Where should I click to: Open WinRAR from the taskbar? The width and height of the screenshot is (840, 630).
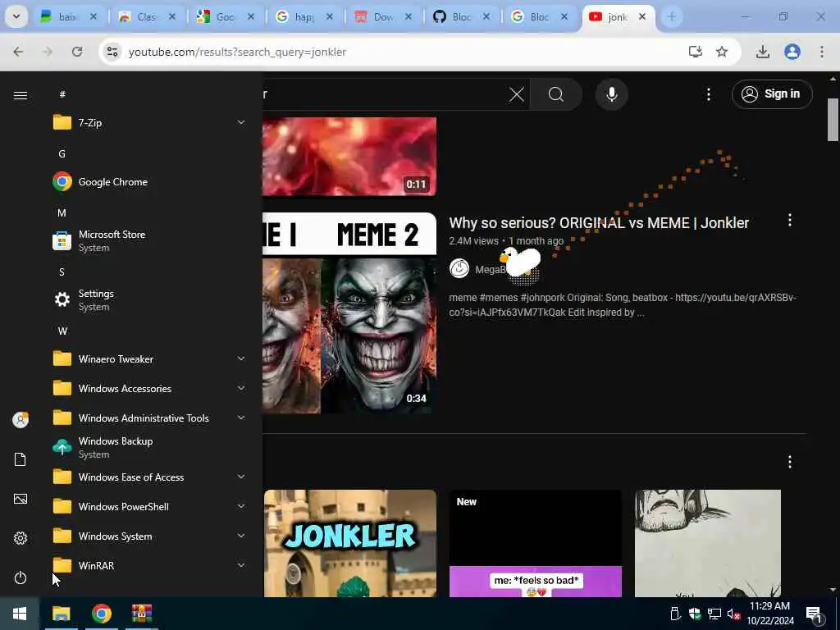[142, 614]
